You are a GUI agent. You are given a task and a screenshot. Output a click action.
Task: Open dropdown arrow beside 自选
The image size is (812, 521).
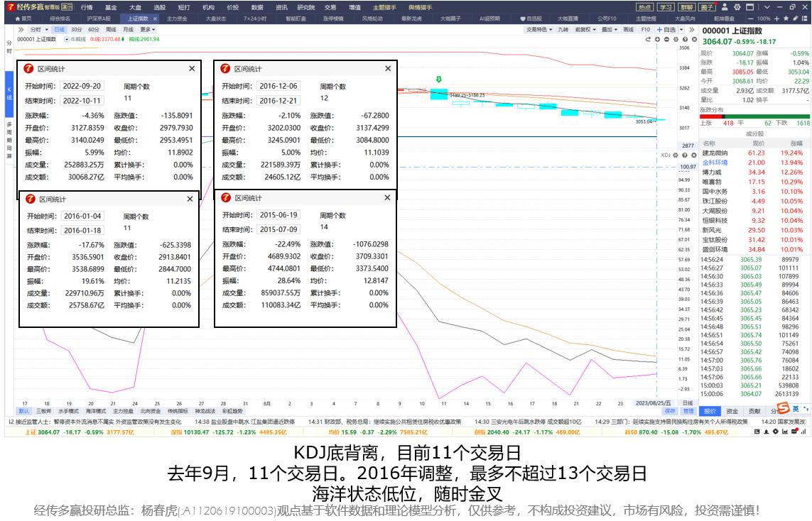pos(681,30)
